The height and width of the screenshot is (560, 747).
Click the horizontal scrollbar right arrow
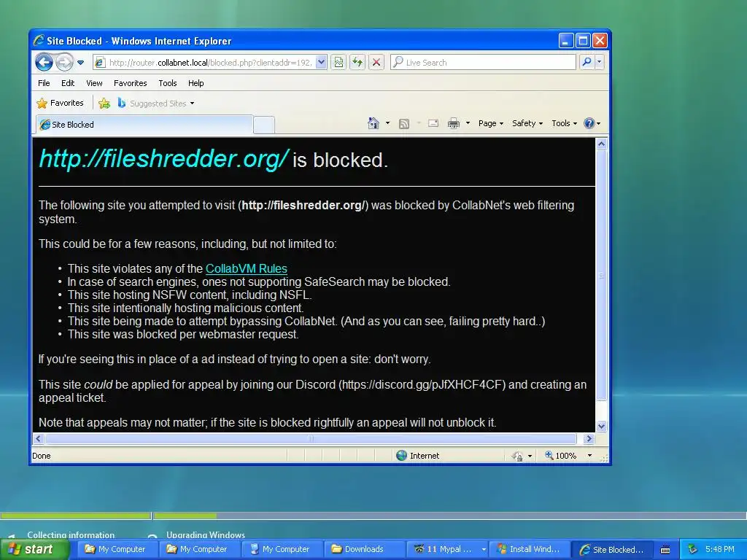(x=589, y=438)
